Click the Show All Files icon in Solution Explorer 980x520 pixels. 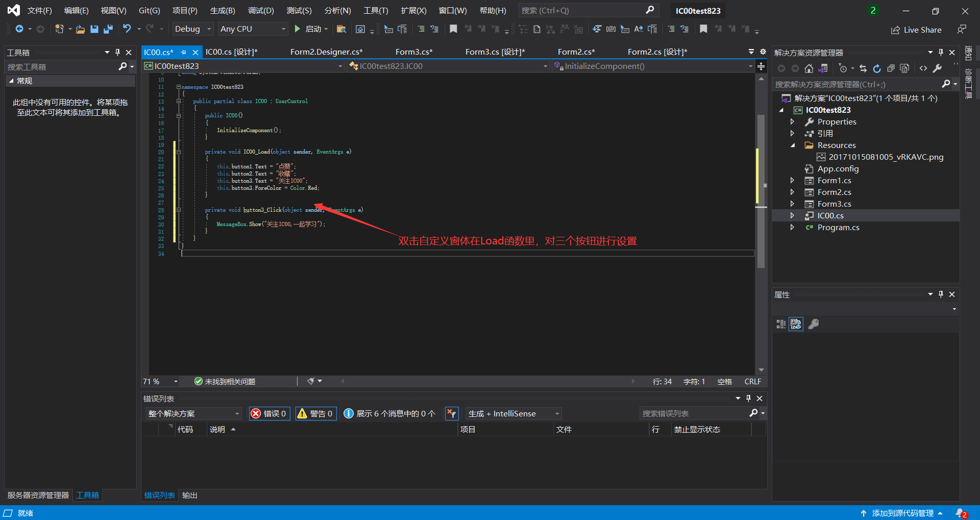tap(904, 68)
